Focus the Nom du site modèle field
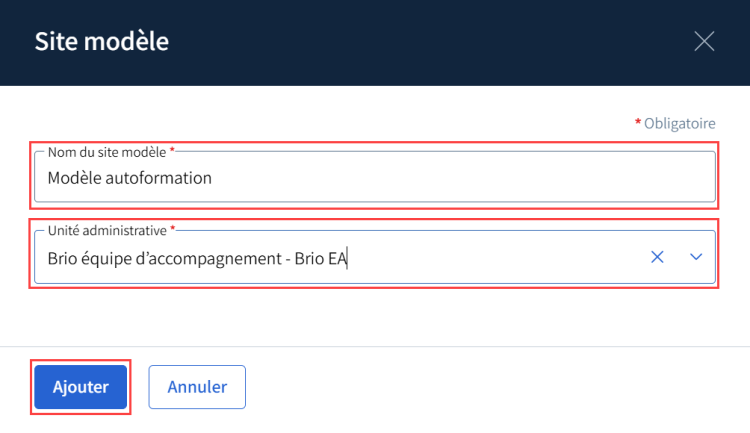The height and width of the screenshot is (433, 750). click(375, 177)
